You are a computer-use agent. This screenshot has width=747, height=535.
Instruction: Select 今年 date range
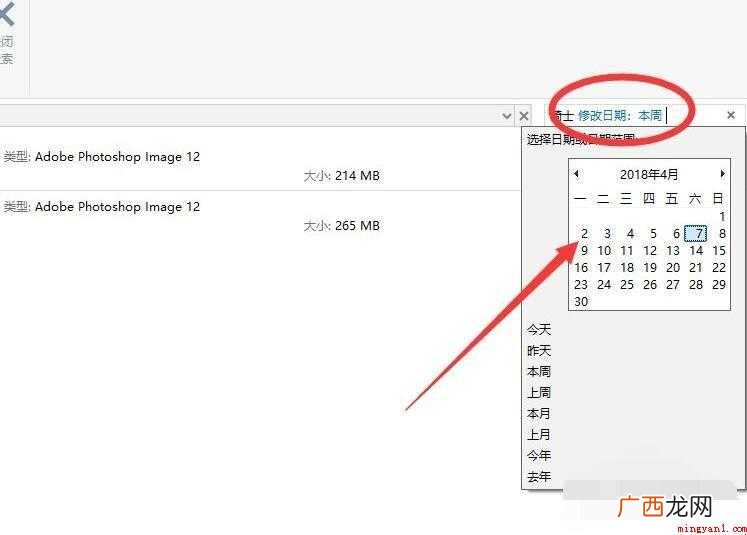click(539, 455)
